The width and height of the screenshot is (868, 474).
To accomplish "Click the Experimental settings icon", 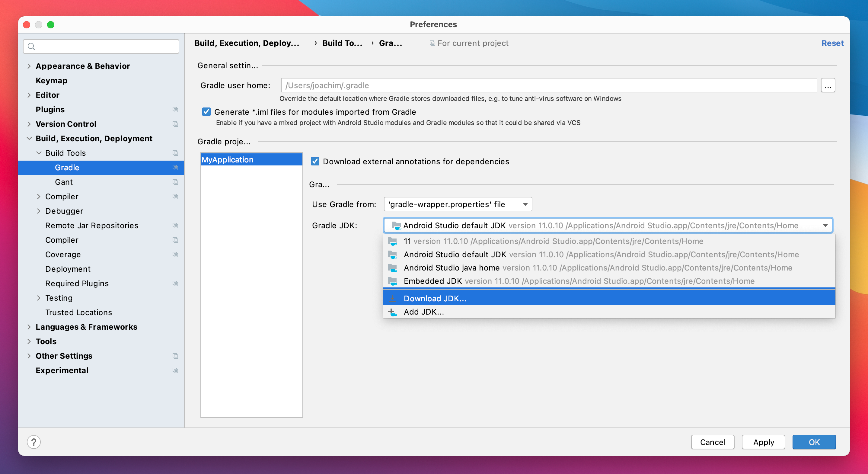I will click(x=175, y=370).
